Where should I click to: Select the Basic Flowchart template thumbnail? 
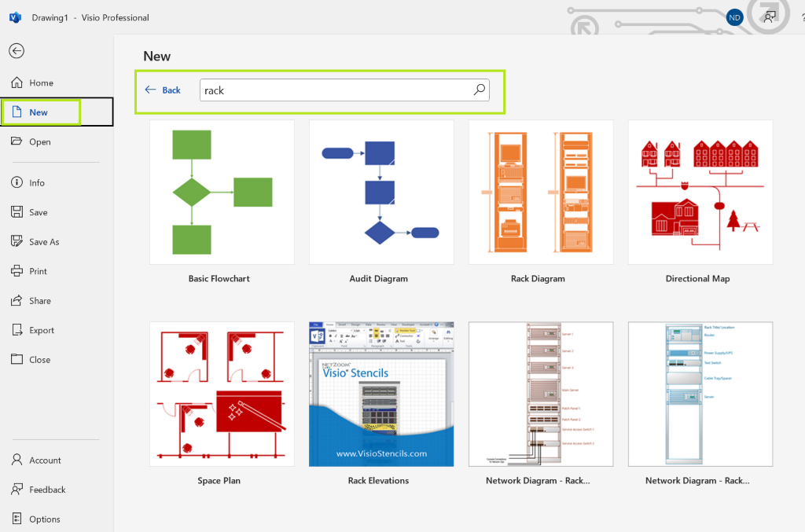coord(222,192)
